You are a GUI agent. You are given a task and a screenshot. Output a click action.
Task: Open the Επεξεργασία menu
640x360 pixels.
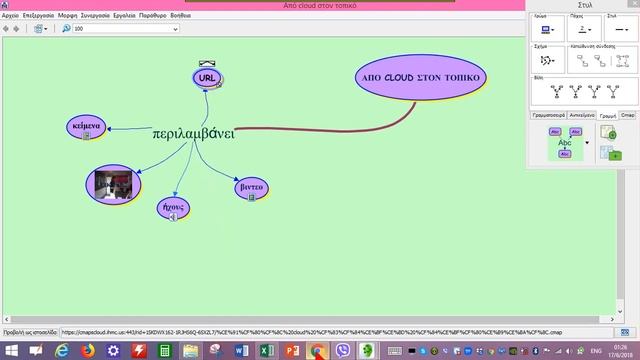[38, 15]
